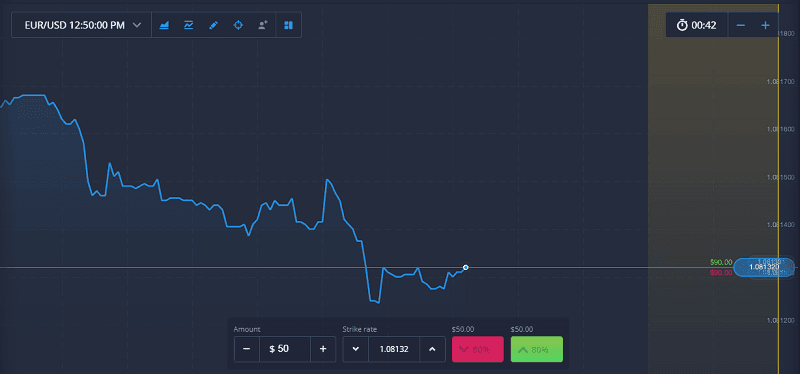The width and height of the screenshot is (800, 374).
Task: Click the stopwatch timer icon
Action: [x=682, y=25]
